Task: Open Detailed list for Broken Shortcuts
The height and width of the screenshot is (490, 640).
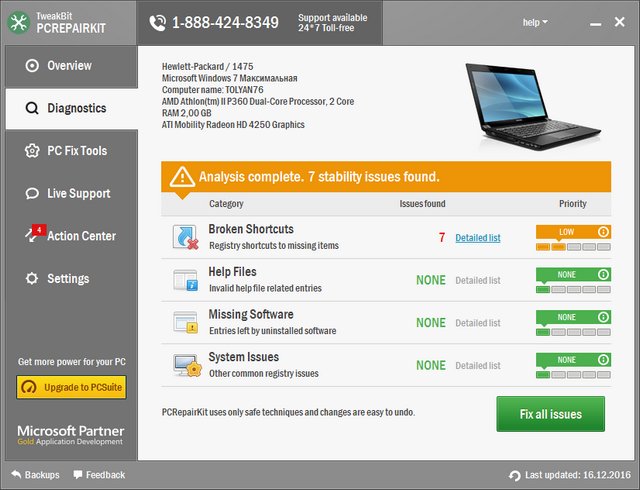Action: [477, 238]
